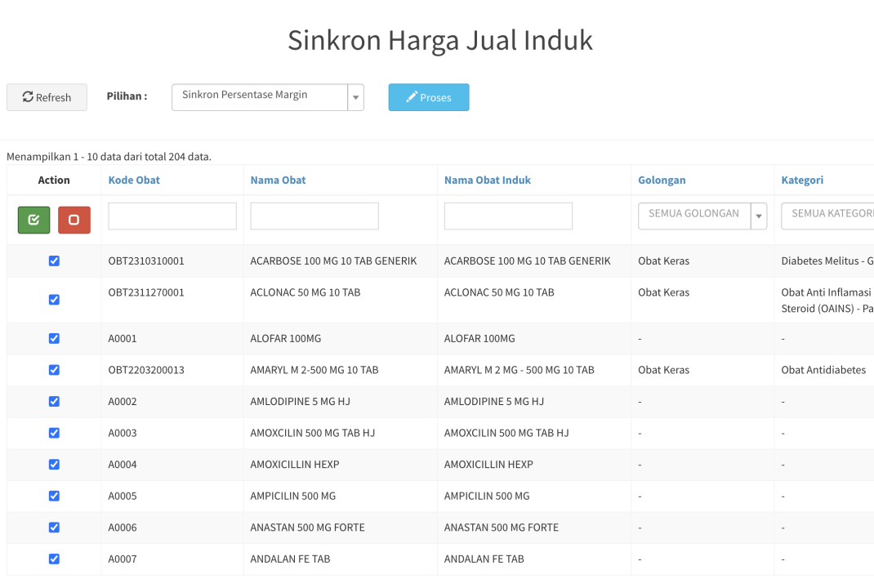Toggle the ANDALAN FE TAB row checkbox

click(x=54, y=559)
